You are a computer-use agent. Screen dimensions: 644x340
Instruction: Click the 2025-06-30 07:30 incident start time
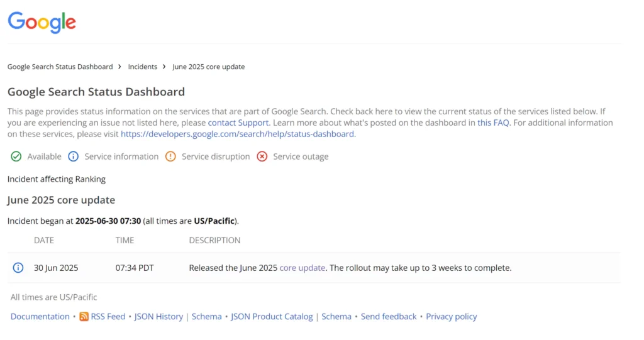(108, 221)
